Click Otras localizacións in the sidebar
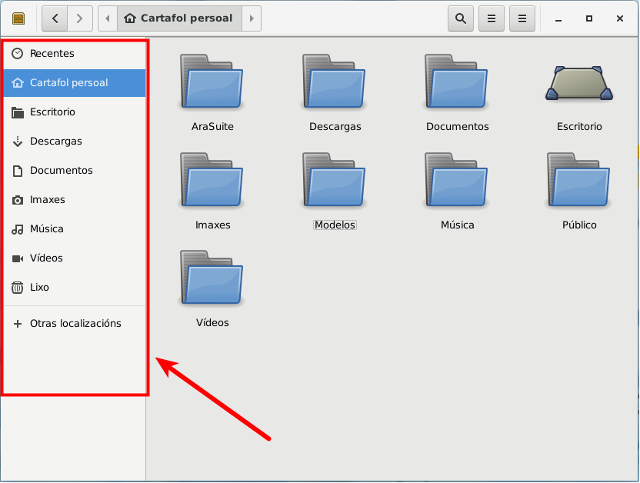This screenshot has width=640, height=483. tap(75, 323)
